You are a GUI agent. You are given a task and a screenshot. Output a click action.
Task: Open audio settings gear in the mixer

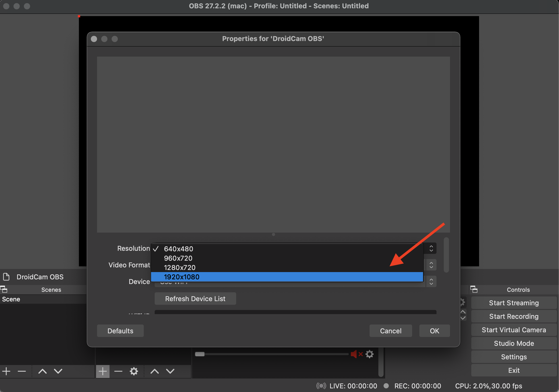(x=370, y=354)
